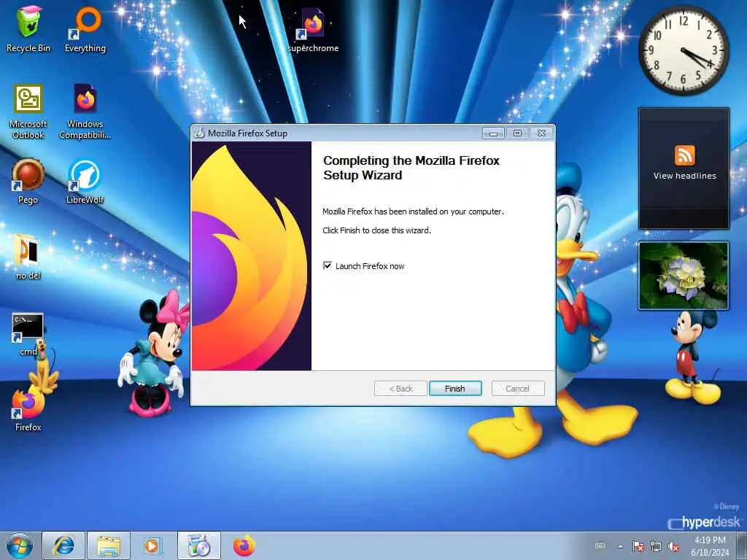Screen dimensions: 747x560
Task: Select the 'no del' folder icon
Action: (x=28, y=256)
